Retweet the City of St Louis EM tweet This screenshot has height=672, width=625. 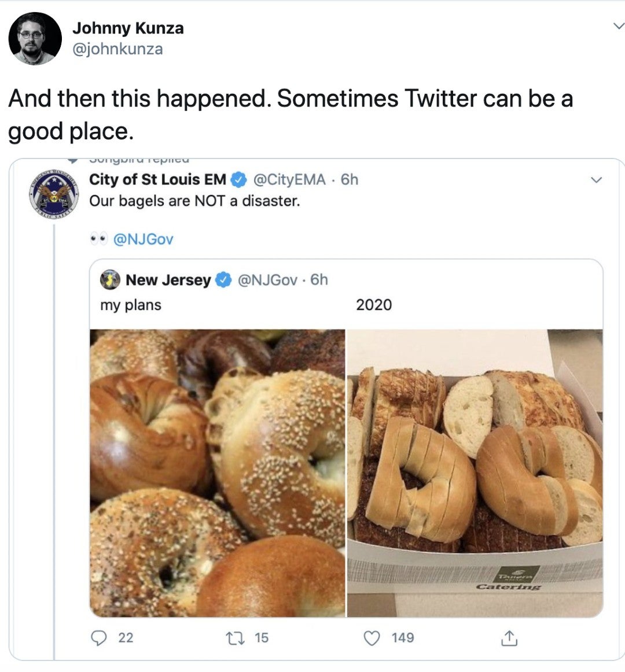(235, 638)
